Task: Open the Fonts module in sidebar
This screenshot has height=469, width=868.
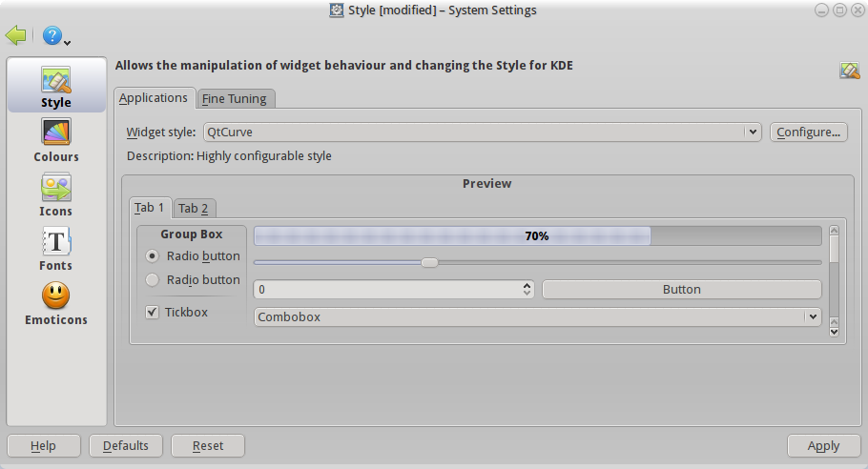Action: click(x=56, y=249)
